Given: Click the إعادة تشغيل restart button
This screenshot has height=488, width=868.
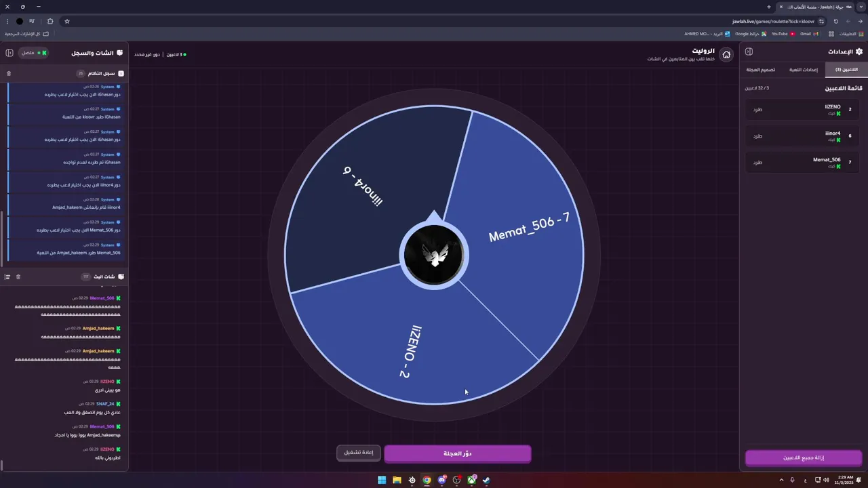Looking at the screenshot, I should tap(359, 453).
